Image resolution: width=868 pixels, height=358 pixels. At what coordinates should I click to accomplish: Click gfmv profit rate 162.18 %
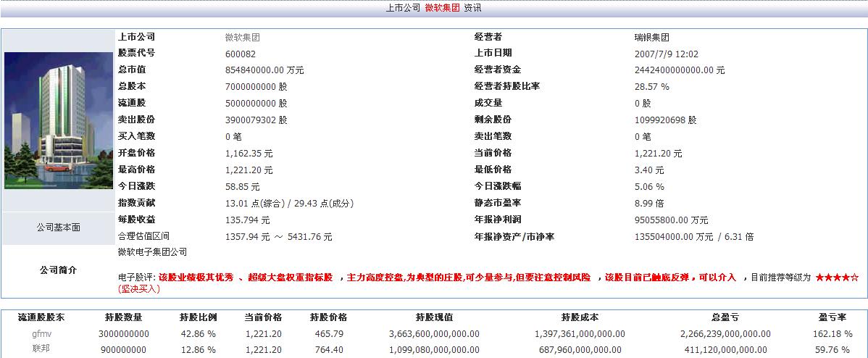pos(833,334)
